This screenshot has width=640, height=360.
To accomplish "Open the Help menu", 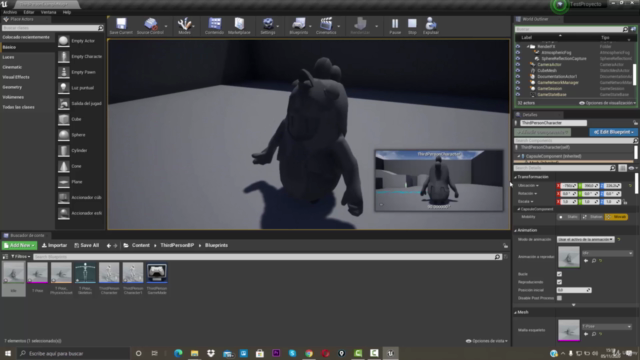I will tap(67, 12).
